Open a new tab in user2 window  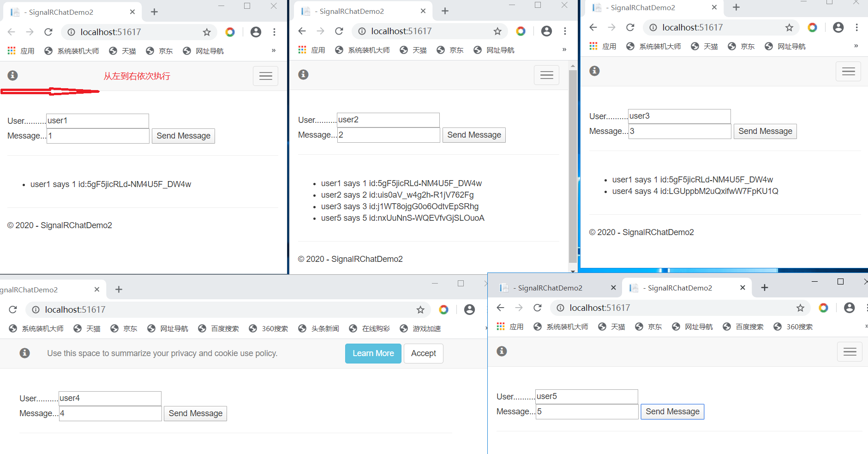tap(445, 11)
